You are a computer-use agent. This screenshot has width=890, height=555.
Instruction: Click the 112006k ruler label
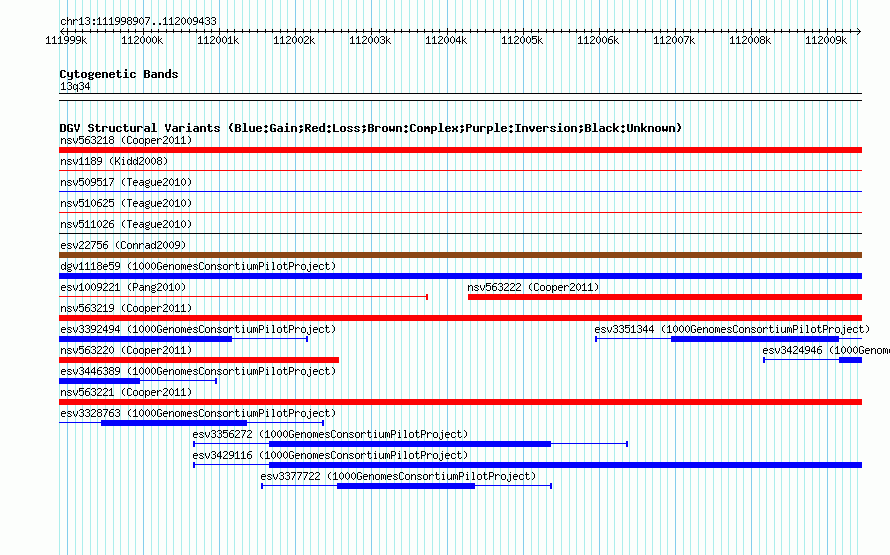click(598, 41)
